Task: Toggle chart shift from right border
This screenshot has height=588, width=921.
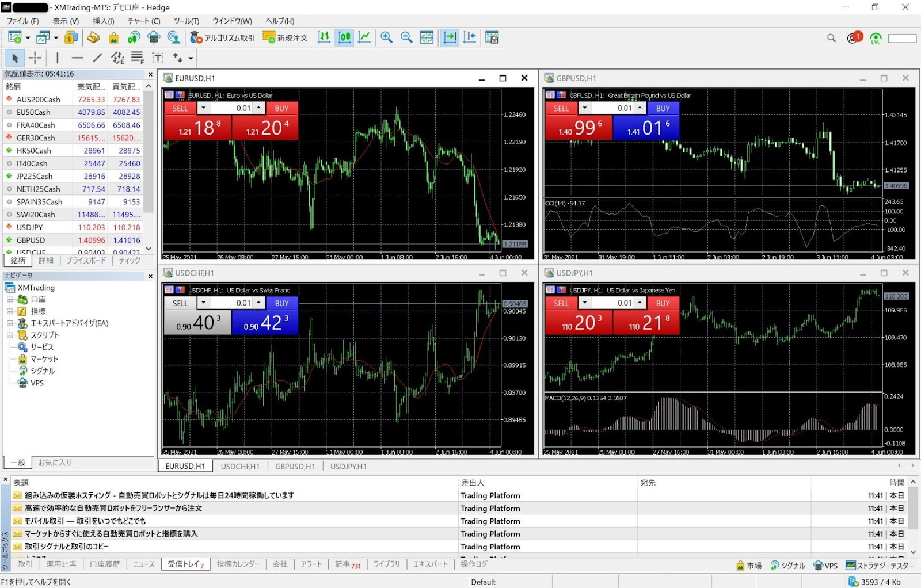Action: point(470,37)
